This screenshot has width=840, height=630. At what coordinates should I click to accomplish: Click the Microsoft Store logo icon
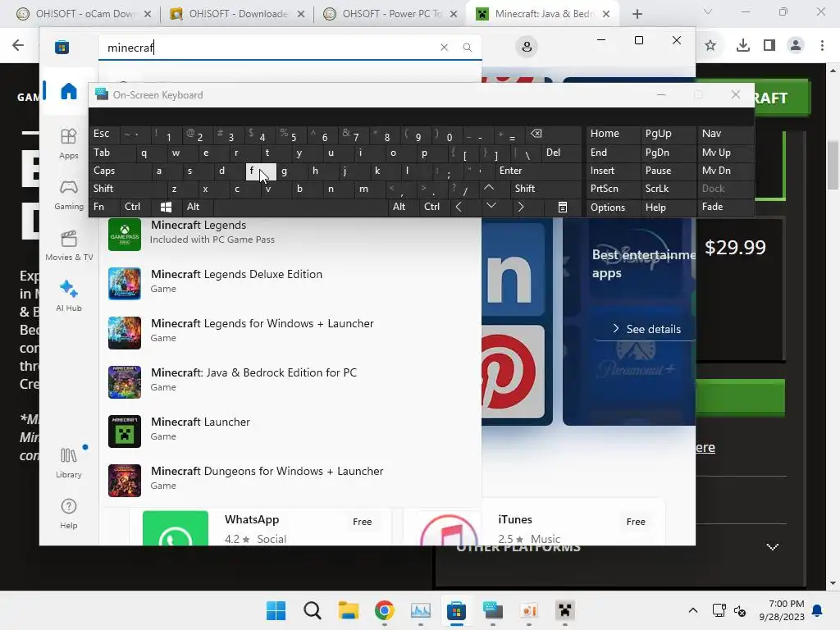[x=62, y=47]
